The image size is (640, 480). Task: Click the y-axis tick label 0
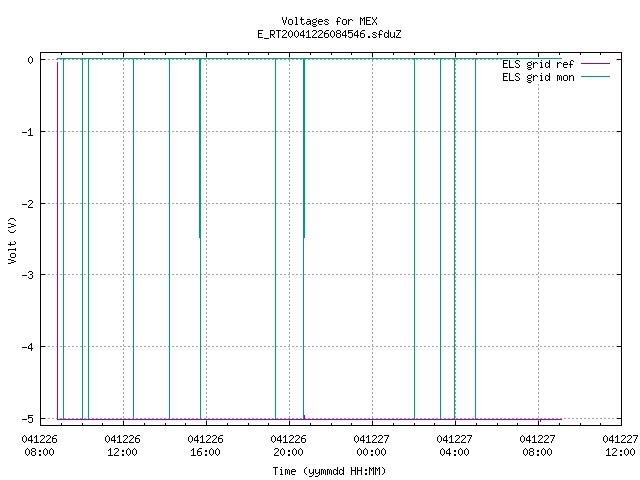pos(30,60)
